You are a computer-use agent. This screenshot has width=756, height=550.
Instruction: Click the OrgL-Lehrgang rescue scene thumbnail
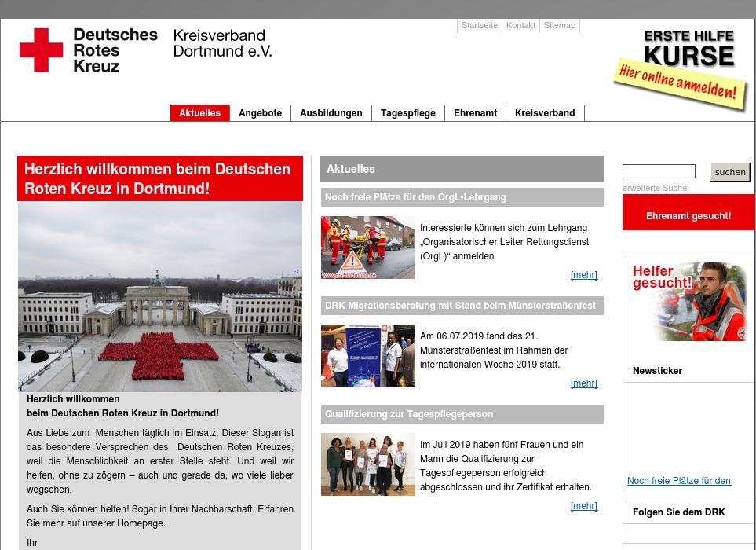(367, 247)
